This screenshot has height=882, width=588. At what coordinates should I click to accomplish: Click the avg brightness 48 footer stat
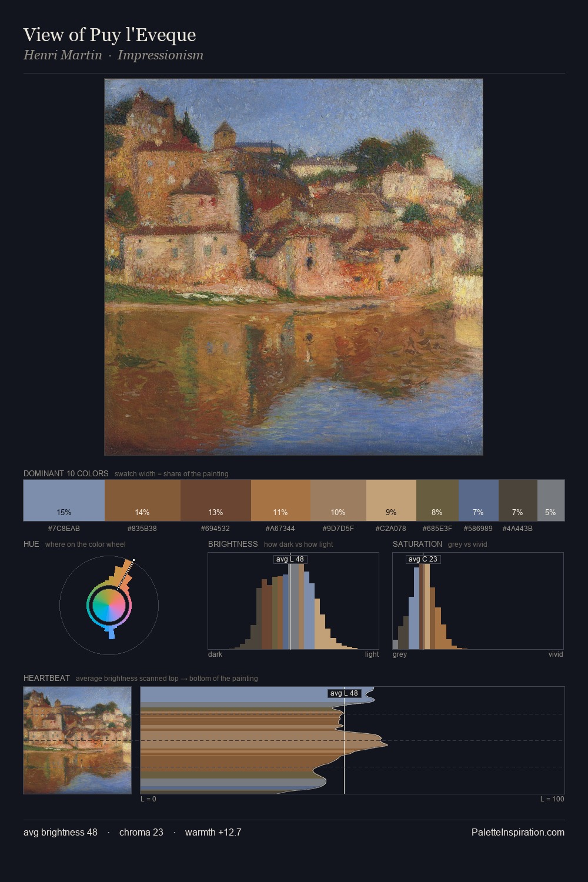coord(61,832)
